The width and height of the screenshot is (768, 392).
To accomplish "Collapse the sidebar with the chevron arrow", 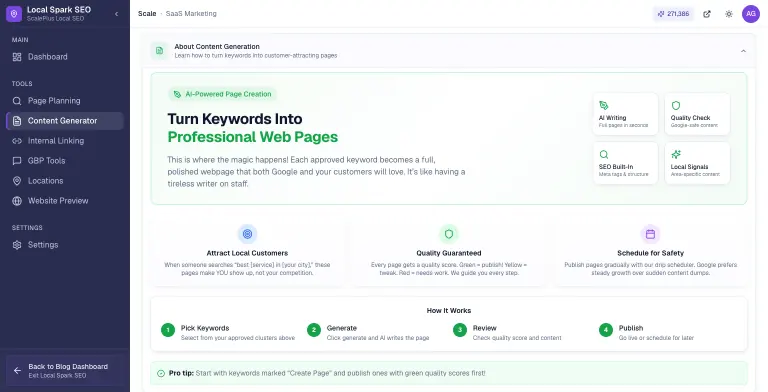I will pyautogui.click(x=117, y=14).
